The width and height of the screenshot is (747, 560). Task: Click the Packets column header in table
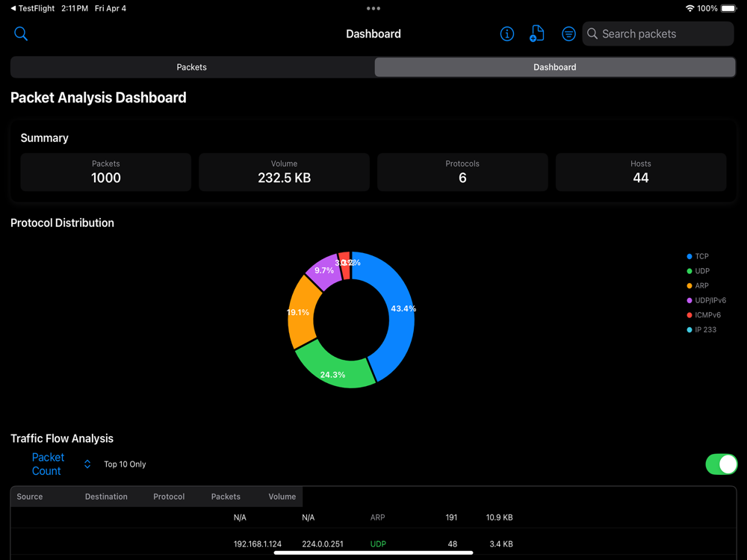coord(226,497)
